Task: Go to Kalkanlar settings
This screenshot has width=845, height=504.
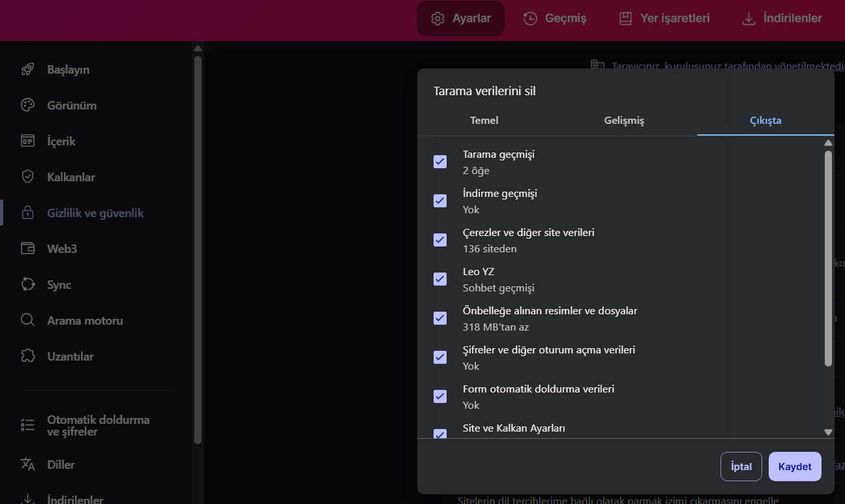Action: (71, 177)
